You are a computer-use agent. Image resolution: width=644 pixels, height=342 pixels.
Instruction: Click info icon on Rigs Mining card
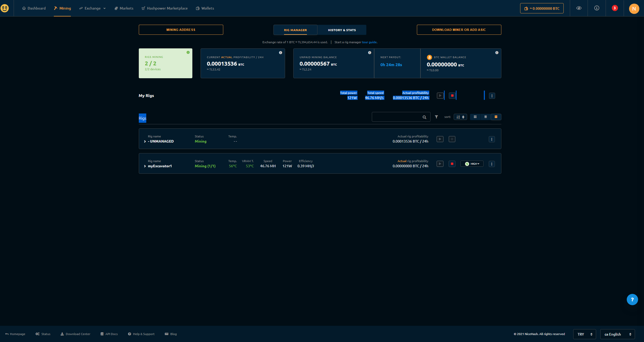[x=188, y=52]
